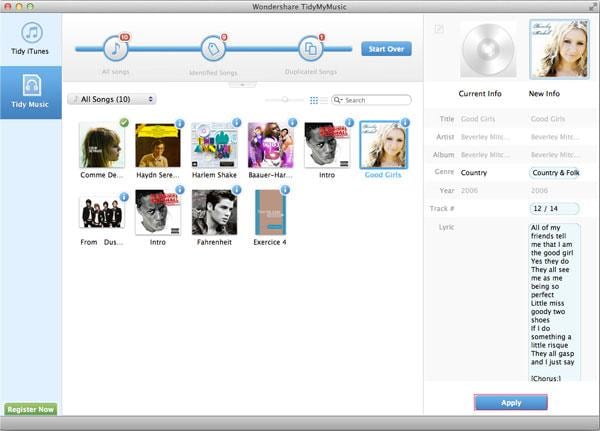This screenshot has width=600, height=431.
Task: Open the All Songs (10) dropdown
Action: pyautogui.click(x=112, y=100)
